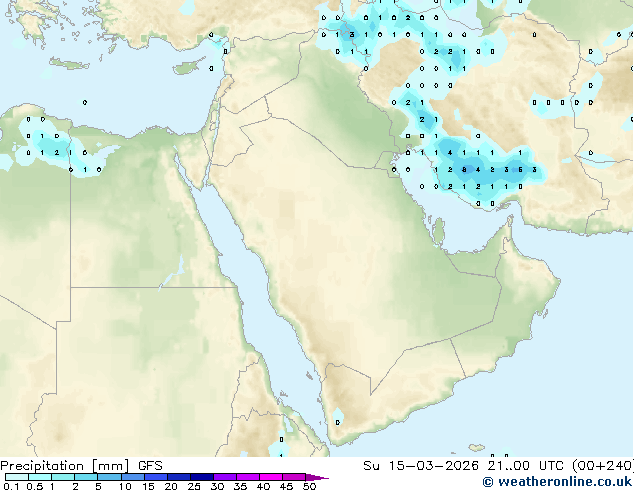Pick the 2–5 mm legend swatch

click(x=86, y=477)
